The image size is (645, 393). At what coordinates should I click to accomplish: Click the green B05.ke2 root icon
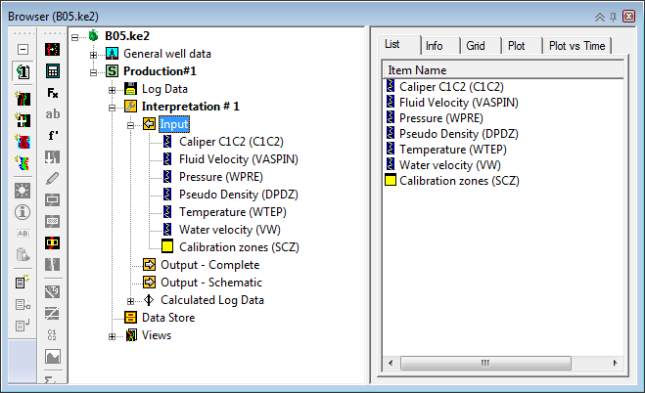click(94, 35)
